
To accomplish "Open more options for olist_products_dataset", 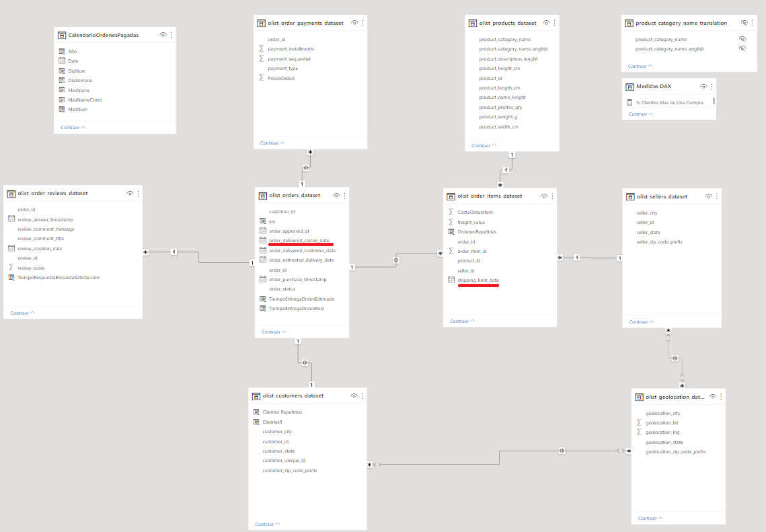I will point(554,22).
